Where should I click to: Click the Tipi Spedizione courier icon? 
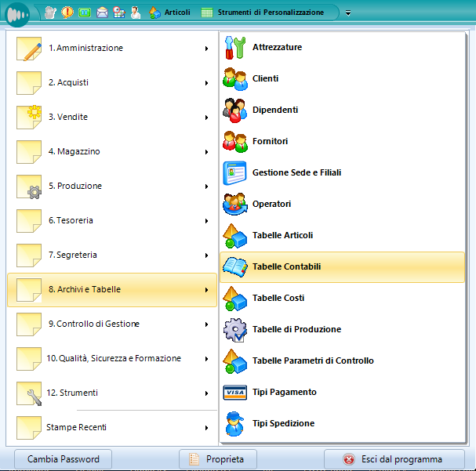click(x=235, y=424)
